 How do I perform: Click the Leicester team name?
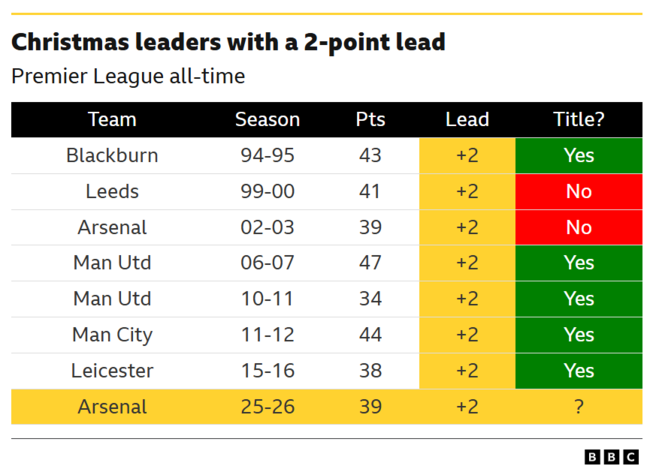(x=112, y=371)
